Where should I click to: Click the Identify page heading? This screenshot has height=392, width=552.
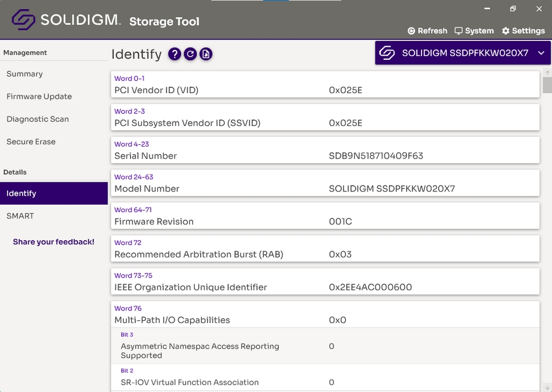coord(137,54)
